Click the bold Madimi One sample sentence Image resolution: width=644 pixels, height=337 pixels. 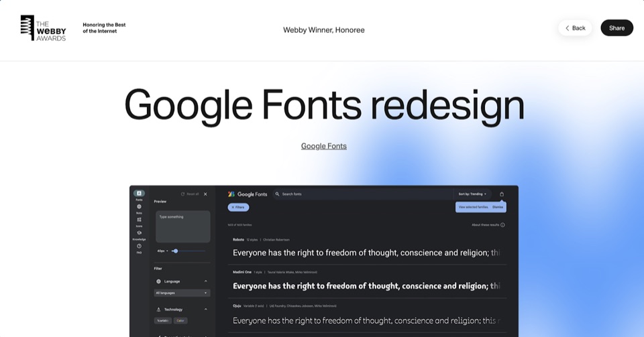click(366, 286)
